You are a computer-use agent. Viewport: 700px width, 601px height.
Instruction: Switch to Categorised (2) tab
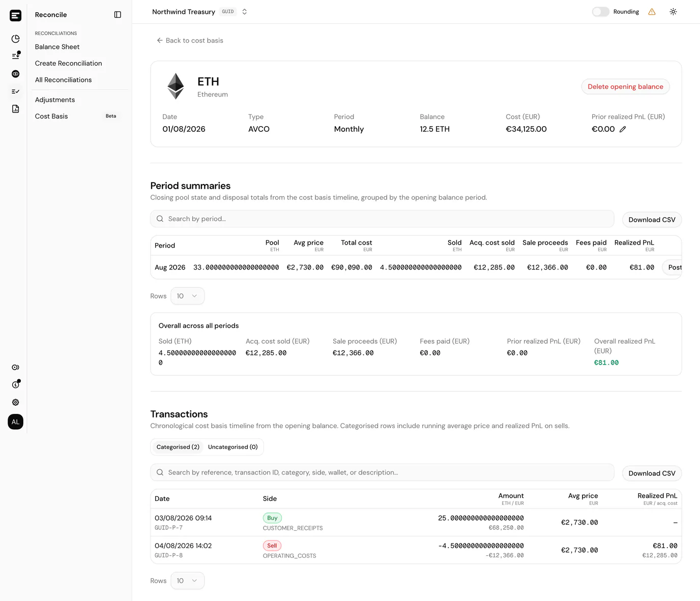[178, 447]
